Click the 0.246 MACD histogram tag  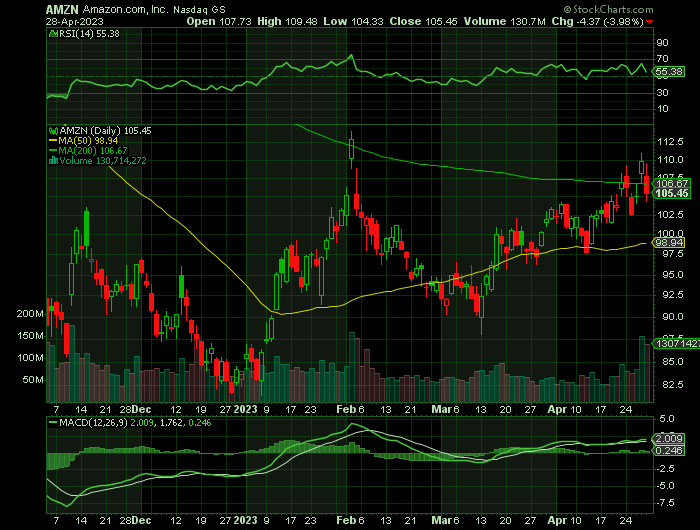pyautogui.click(x=669, y=451)
